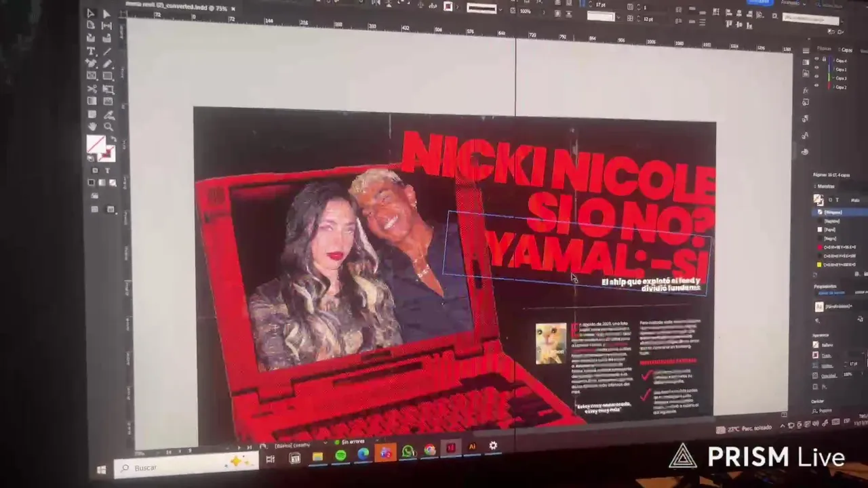This screenshot has height=488, width=868.
Task: Reset default fill and stroke icon
Action: tap(91, 158)
